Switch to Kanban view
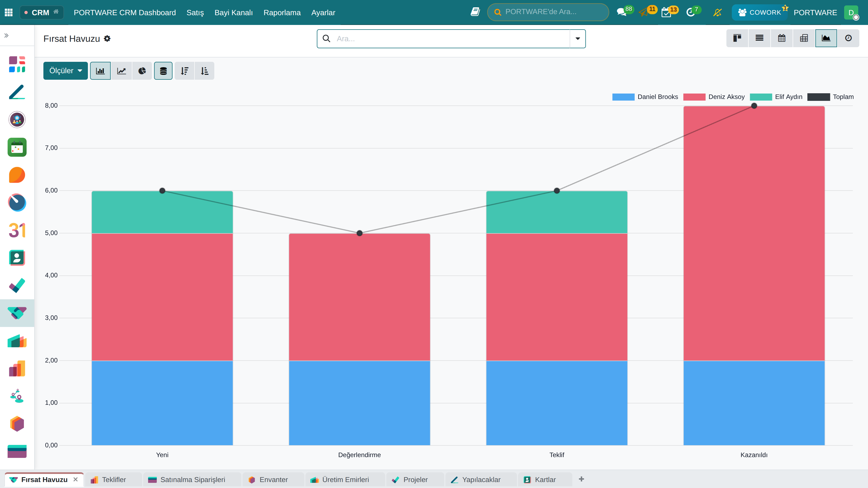 click(737, 38)
